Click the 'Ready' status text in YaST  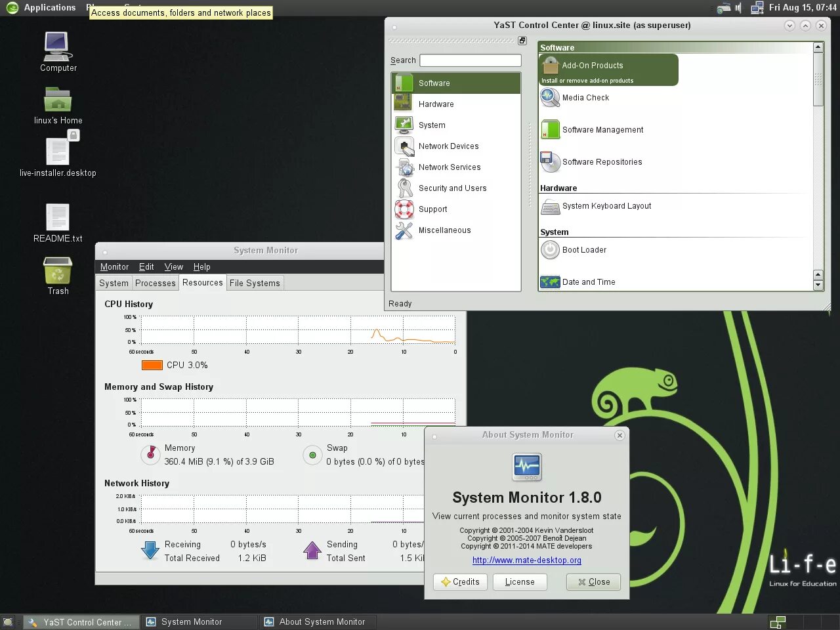click(400, 304)
